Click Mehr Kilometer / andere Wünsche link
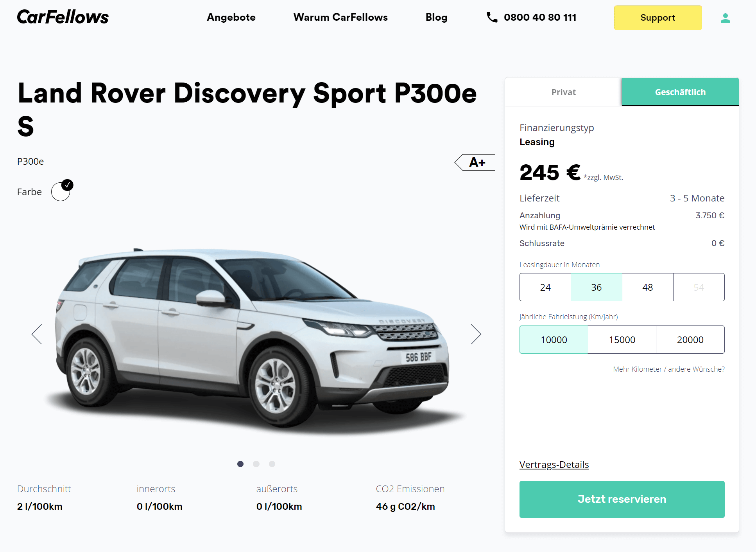This screenshot has height=552, width=756. [x=668, y=369]
